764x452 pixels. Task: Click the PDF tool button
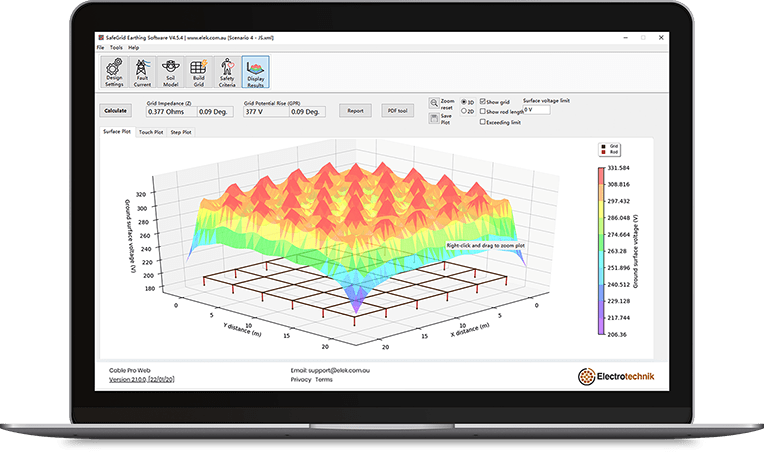(x=398, y=111)
